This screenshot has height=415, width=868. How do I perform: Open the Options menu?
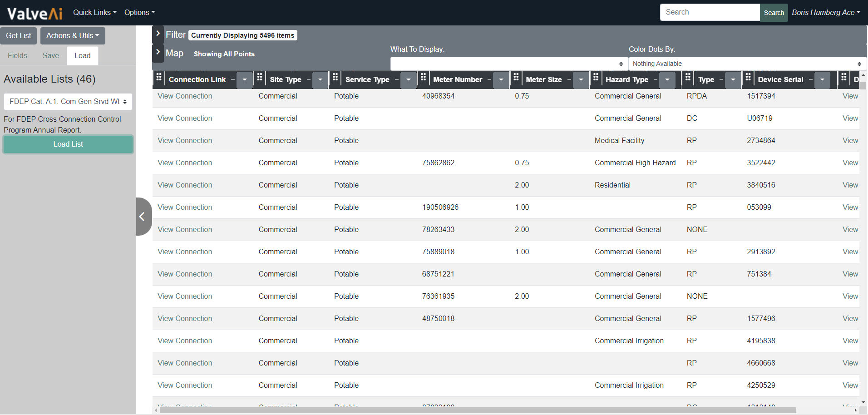[139, 12]
